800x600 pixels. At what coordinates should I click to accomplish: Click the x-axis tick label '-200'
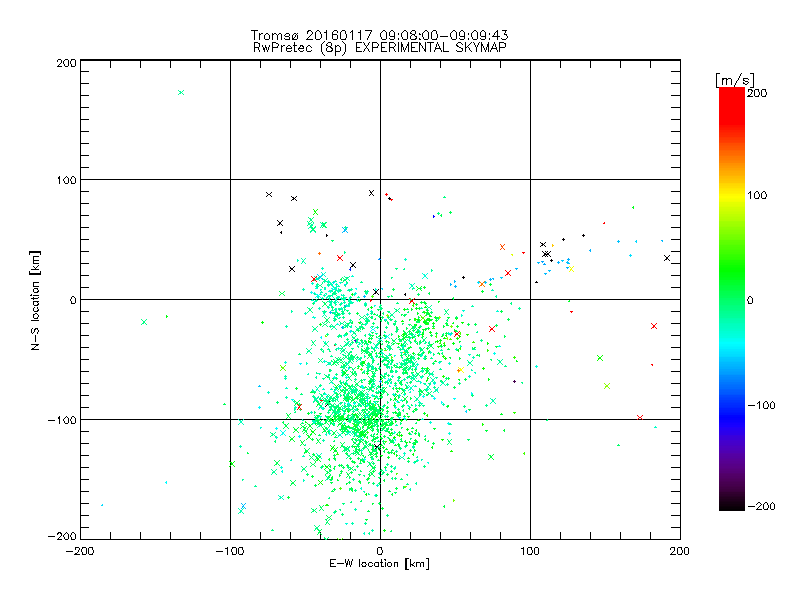80,552
